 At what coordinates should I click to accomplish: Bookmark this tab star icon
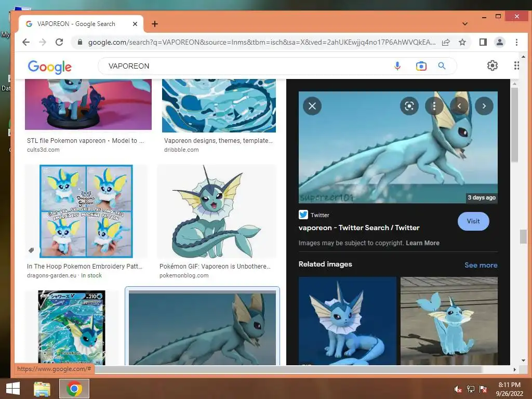point(462,42)
